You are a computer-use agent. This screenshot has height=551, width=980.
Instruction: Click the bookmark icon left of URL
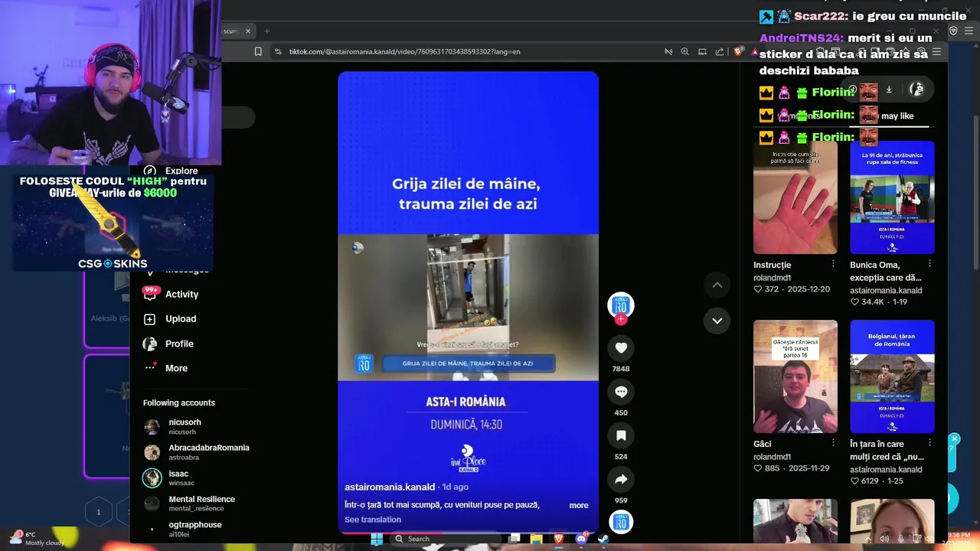259,51
